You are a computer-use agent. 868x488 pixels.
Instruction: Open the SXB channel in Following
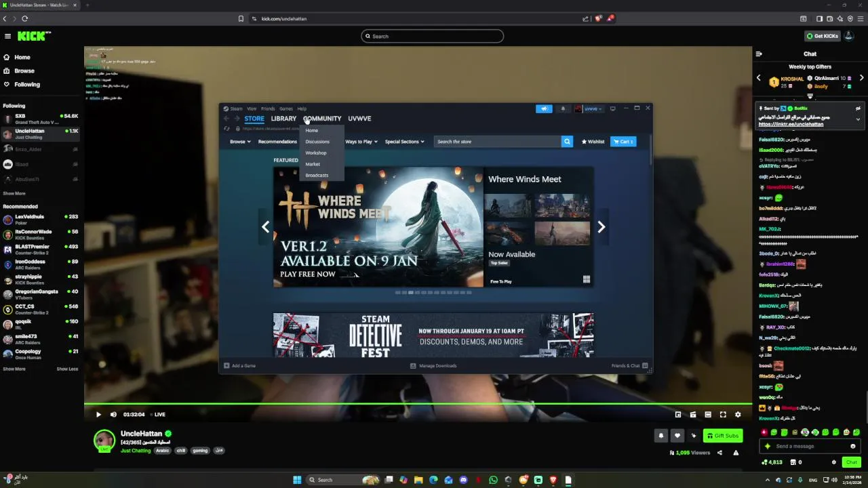pos(41,119)
